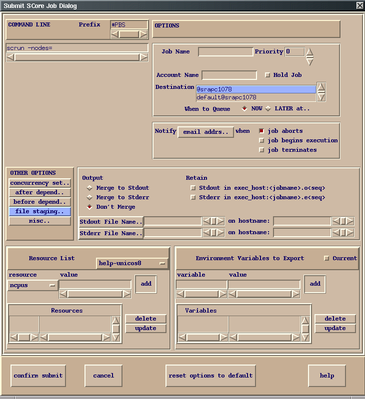Enable Retain Stdout in exec_host checkbox
Screen dimensions: 365x399
click(193, 188)
